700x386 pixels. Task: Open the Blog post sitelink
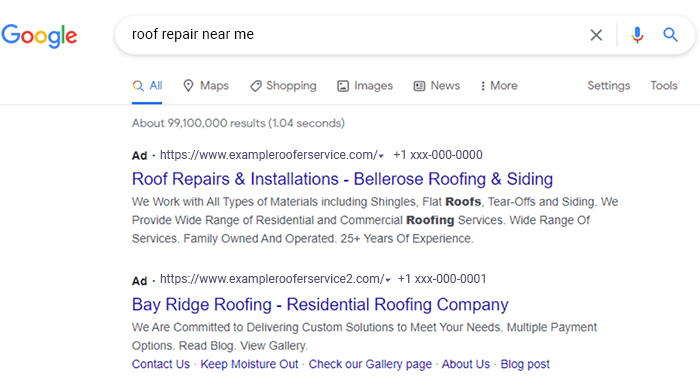(x=525, y=364)
